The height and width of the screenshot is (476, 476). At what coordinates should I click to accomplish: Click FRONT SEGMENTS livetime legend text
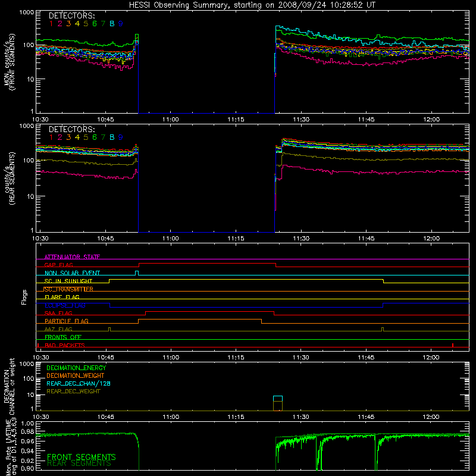click(x=82, y=457)
